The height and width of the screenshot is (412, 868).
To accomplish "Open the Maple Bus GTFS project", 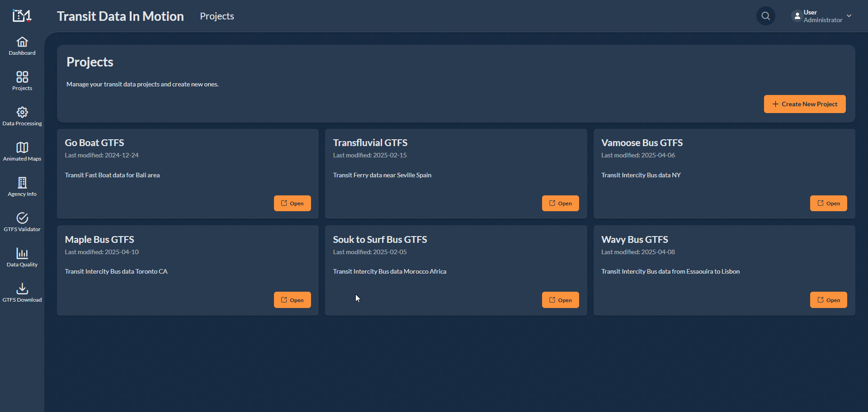I will click(292, 300).
